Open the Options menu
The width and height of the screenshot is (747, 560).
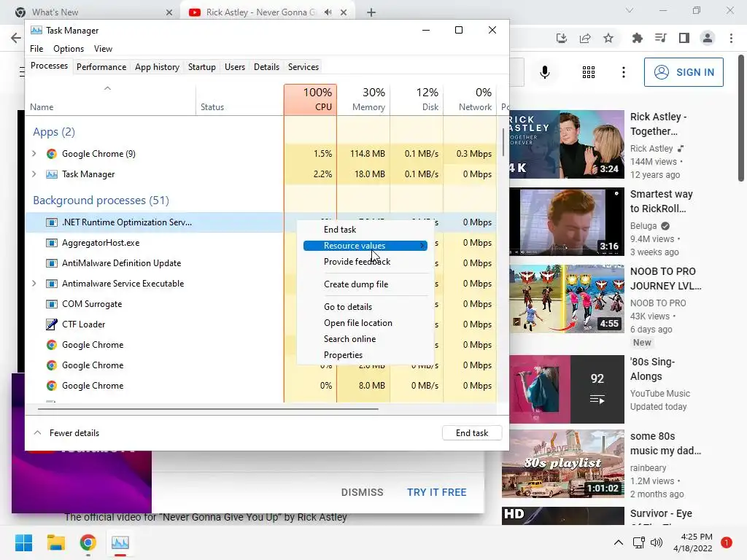(x=69, y=49)
